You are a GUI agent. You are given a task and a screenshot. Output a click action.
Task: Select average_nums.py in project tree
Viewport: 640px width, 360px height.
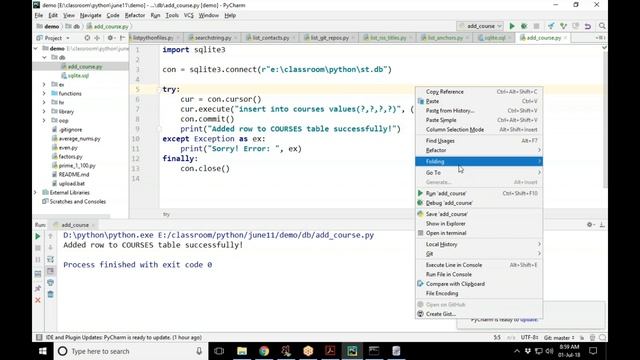point(79,138)
